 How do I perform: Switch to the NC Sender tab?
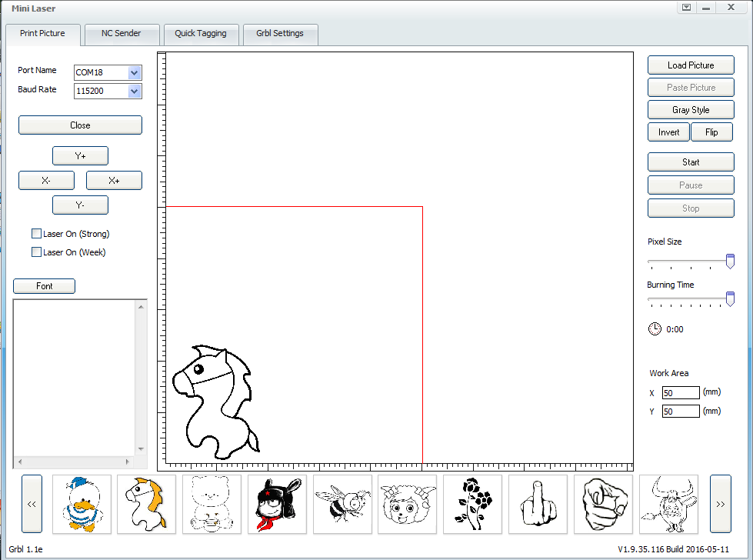coord(122,33)
